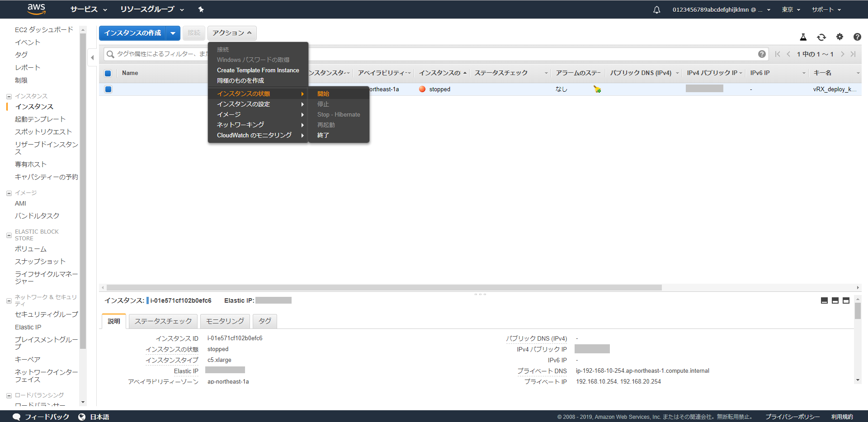This screenshot has height=422, width=868.
Task: Maximize the details pane with rightmost layout icon
Action: (846, 301)
